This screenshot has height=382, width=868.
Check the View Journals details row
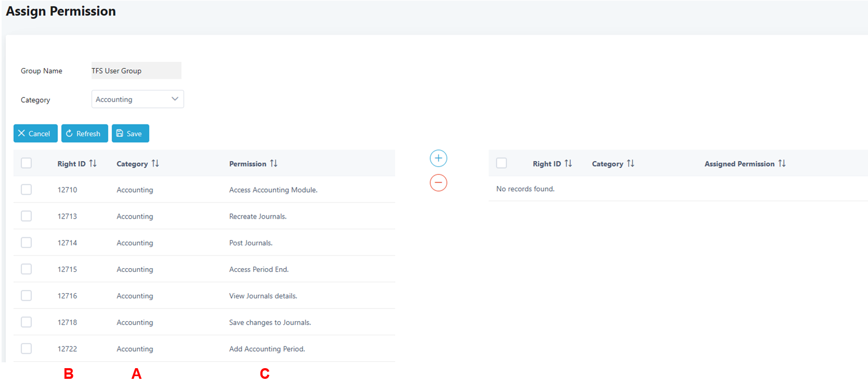[x=26, y=296]
